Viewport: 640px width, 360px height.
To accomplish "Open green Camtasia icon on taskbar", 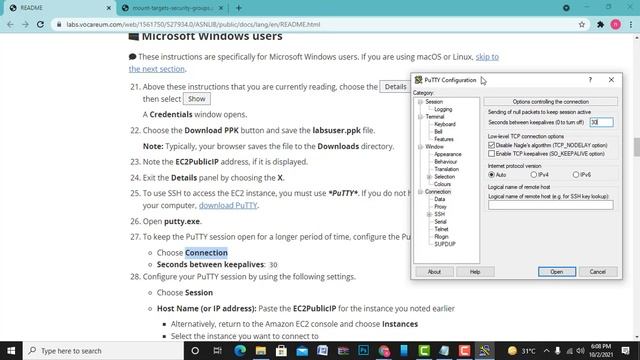I will tap(424, 351).
